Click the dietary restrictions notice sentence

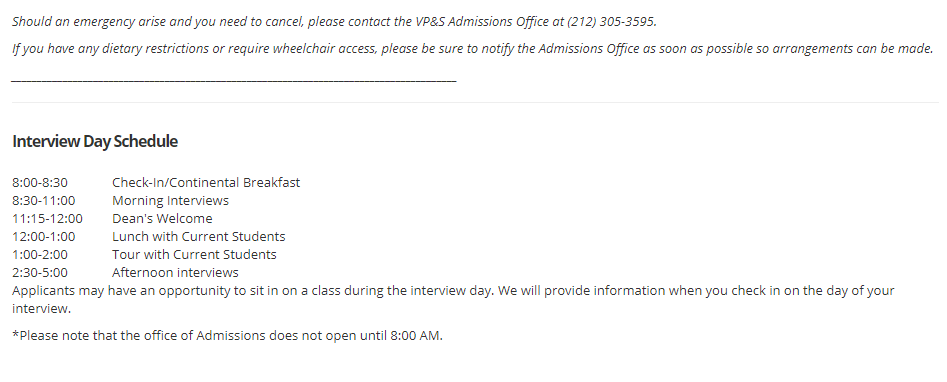pyautogui.click(x=473, y=49)
